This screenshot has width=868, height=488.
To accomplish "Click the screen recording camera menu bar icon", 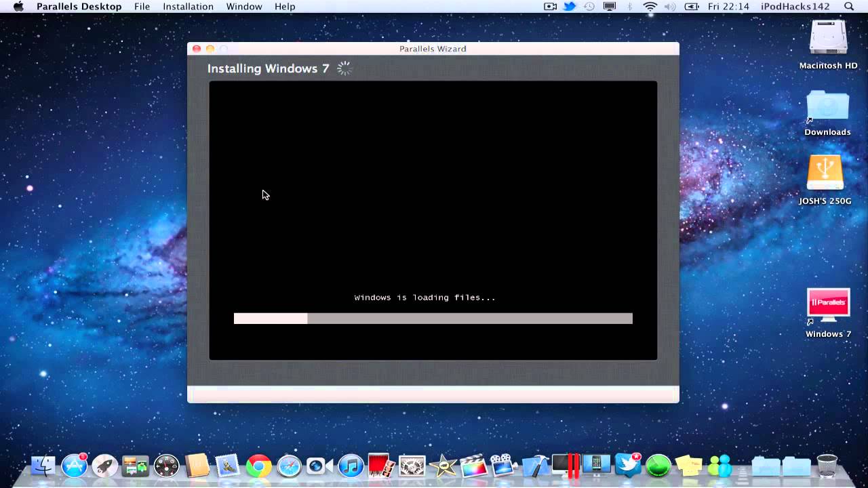I will point(550,7).
